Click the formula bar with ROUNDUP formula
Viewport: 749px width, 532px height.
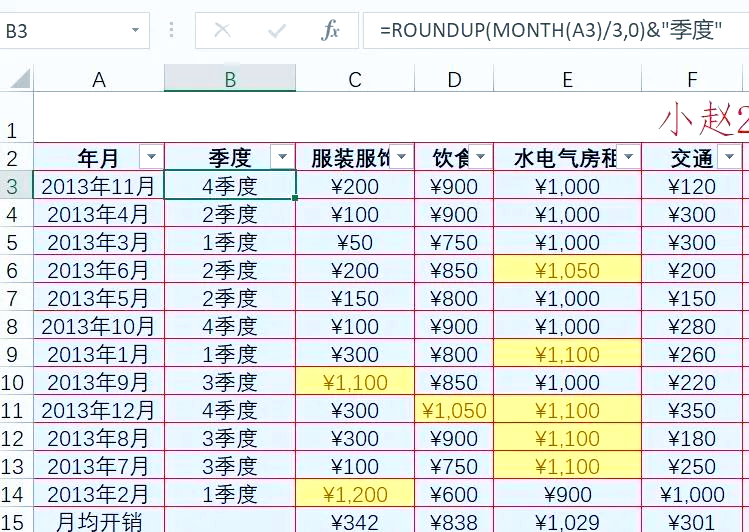556,31
